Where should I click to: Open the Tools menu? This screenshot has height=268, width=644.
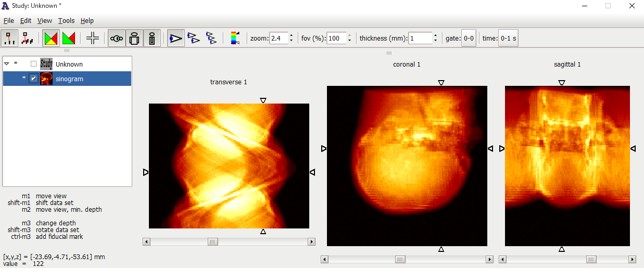point(66,21)
